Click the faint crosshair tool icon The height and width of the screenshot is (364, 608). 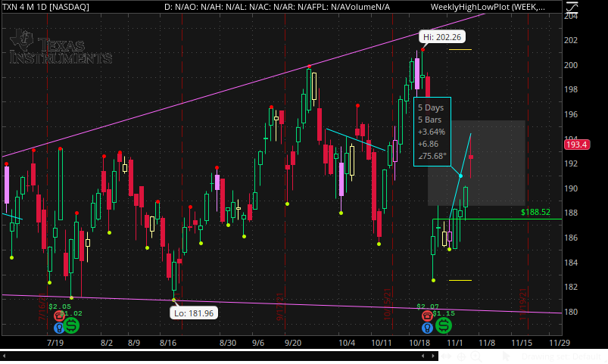[461, 356]
